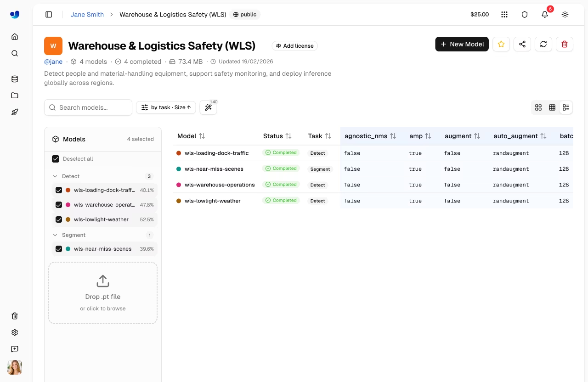The width and height of the screenshot is (588, 382).
Task: Switch to the grid cards view
Action: (x=538, y=107)
